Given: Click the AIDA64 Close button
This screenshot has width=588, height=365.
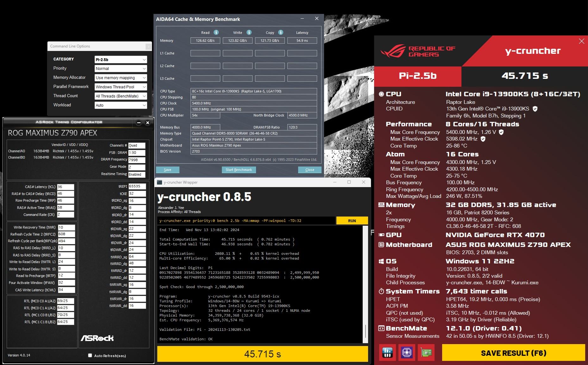Looking at the screenshot, I should (x=310, y=170).
